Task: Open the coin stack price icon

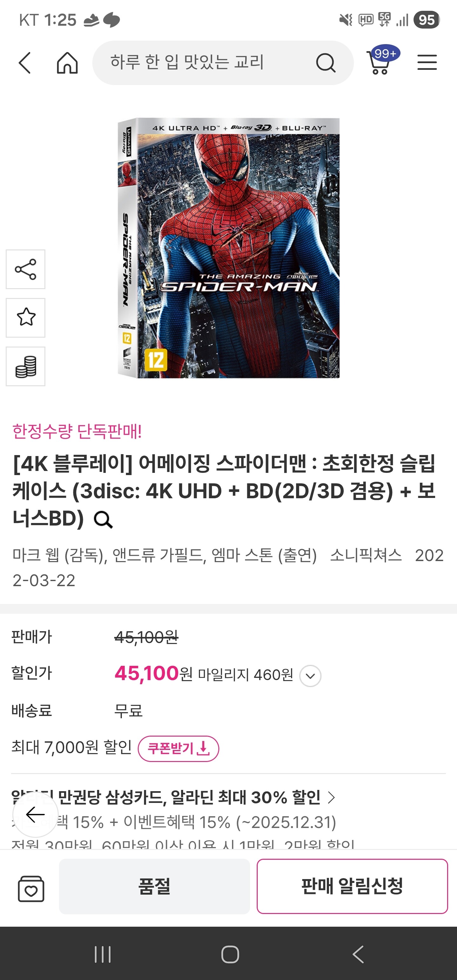Action: pos(25,366)
